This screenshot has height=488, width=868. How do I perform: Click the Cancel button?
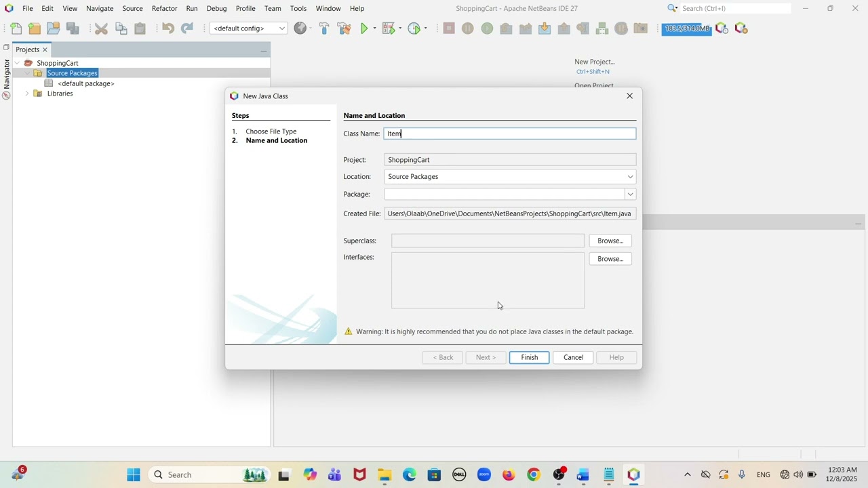click(573, 357)
